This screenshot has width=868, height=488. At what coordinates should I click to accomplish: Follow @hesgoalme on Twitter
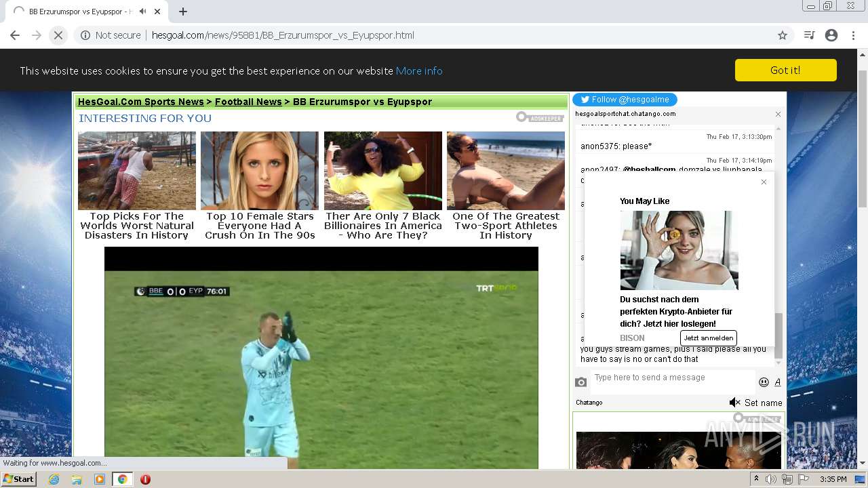625,100
